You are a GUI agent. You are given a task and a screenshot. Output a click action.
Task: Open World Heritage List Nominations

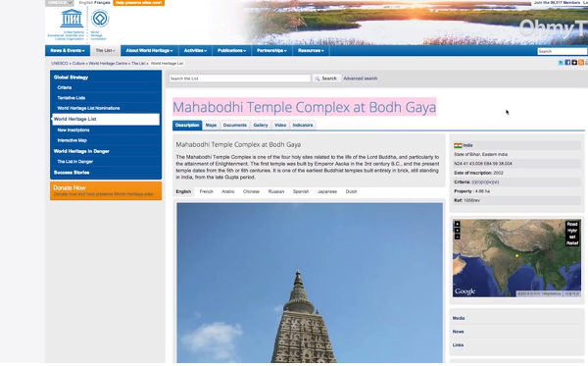click(88, 108)
